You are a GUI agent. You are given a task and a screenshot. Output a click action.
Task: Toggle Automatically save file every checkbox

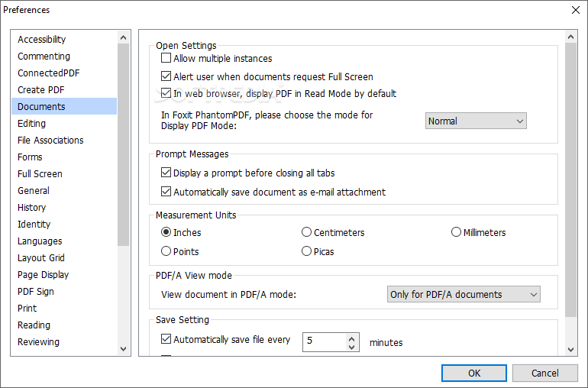click(166, 339)
